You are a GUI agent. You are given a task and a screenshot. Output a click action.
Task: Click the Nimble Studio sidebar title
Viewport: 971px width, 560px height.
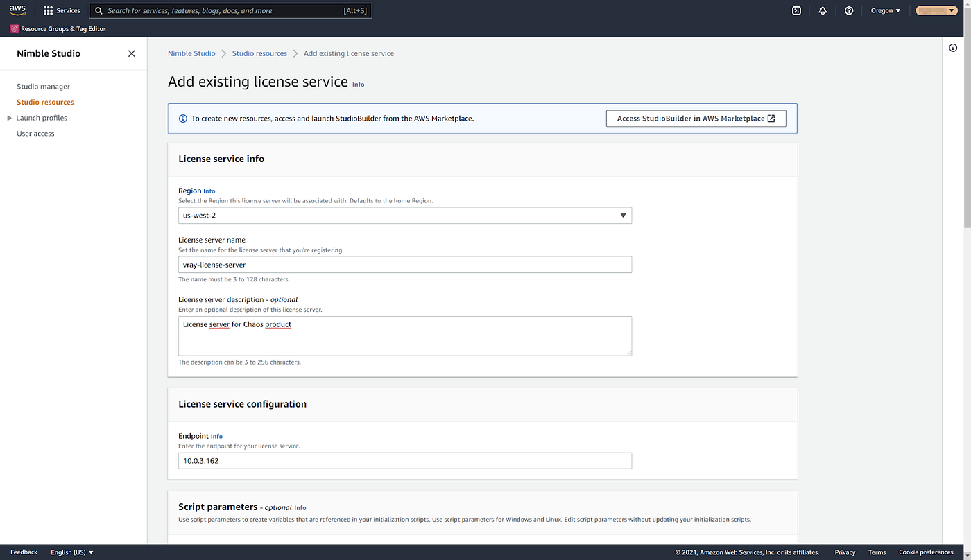(49, 53)
